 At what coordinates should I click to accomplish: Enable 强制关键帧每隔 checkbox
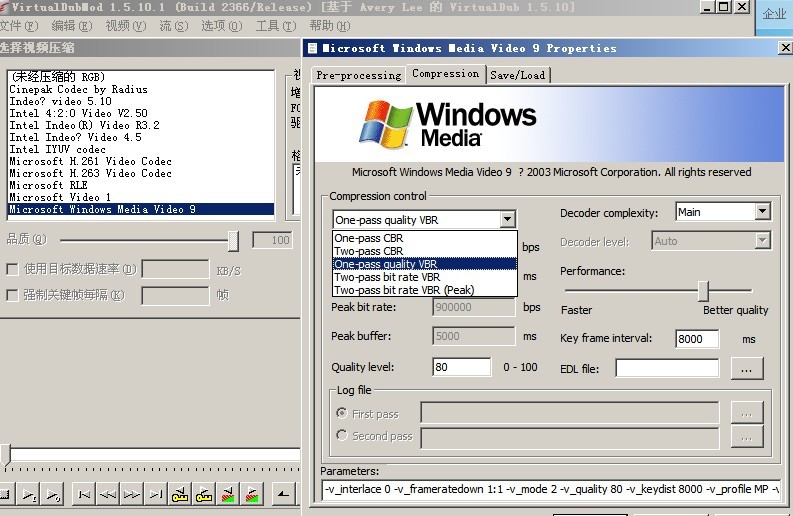pos(12,295)
